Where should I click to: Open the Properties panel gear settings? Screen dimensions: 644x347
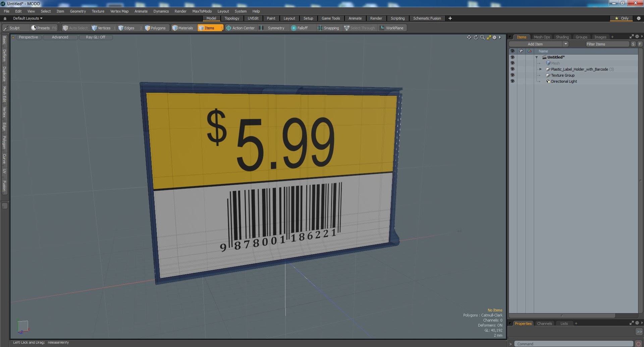(x=637, y=323)
